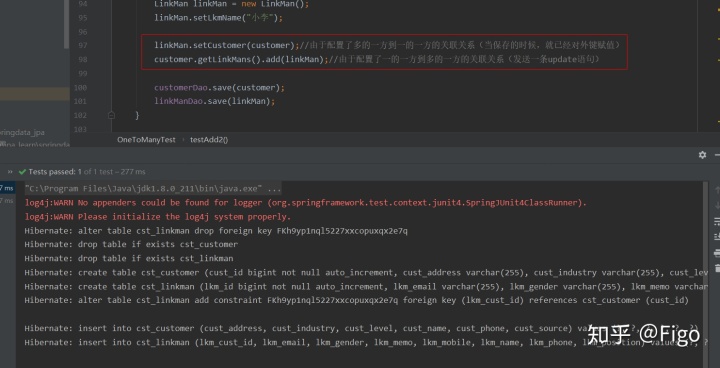720x368 pixels.
Task: Click line number 100 in gutter
Action: (80, 88)
